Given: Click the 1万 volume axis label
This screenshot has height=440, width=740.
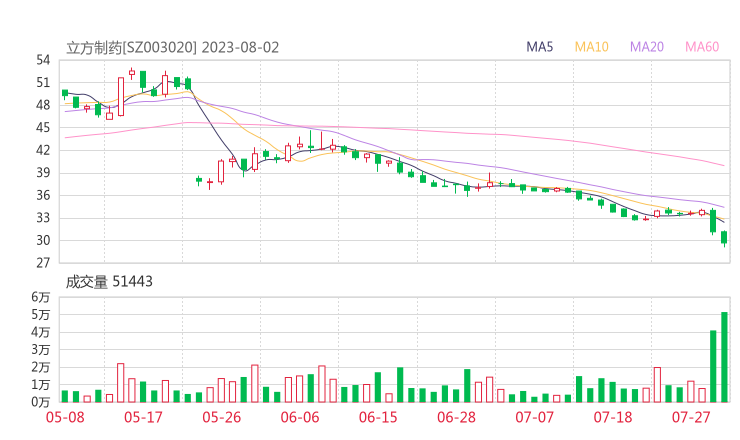Looking at the screenshot, I should [41, 385].
